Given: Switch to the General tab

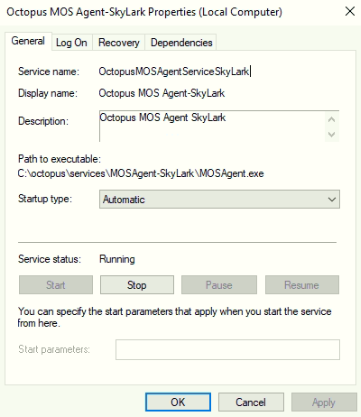Looking at the screenshot, I should click(28, 41).
